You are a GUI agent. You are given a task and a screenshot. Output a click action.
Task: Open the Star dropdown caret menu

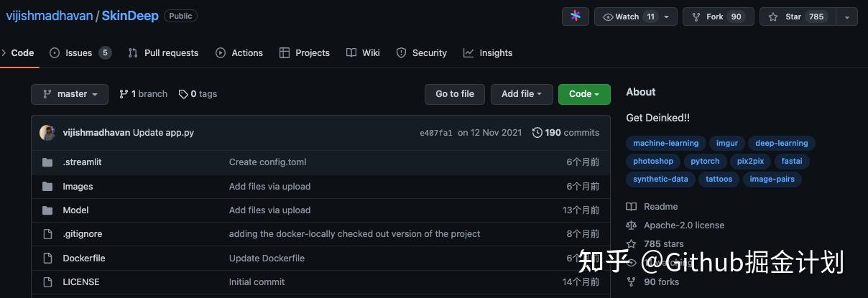click(x=847, y=17)
